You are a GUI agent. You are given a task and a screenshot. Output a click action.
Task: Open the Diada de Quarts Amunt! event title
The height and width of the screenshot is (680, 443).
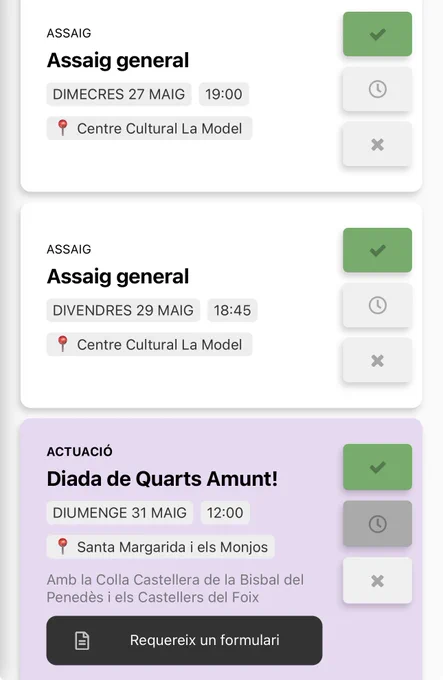[162, 479]
